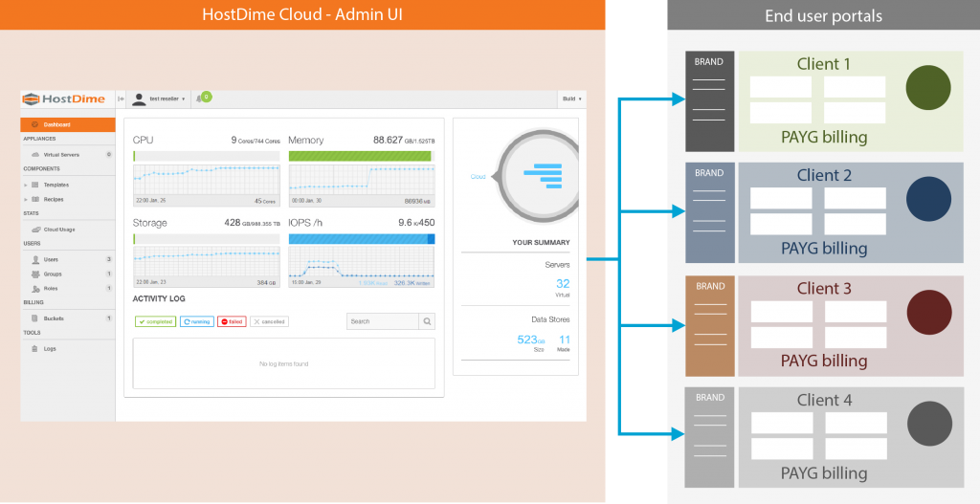This screenshot has width=980, height=504.
Task: Click the Groups people icon
Action: click(x=35, y=274)
